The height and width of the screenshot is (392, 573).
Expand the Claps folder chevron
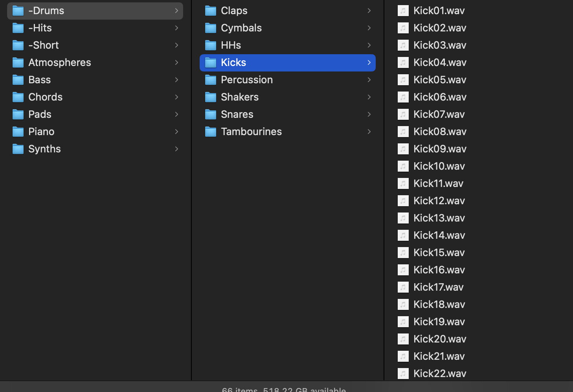click(x=369, y=11)
